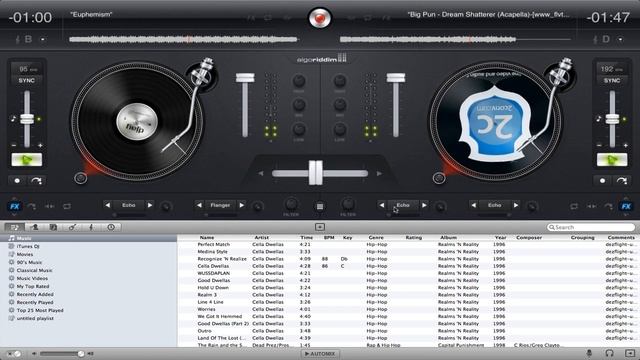Sort library by Artist column header
This screenshot has width=640, height=360.
pyautogui.click(x=262, y=238)
